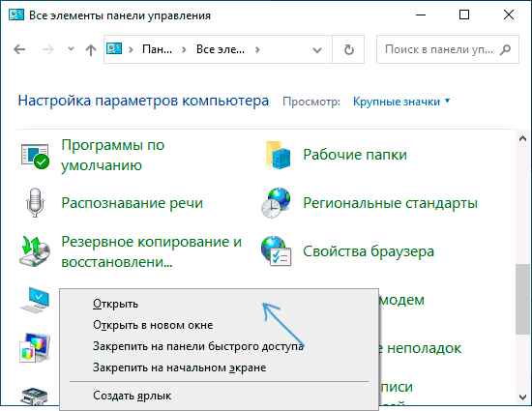Expand chevron after Все эле... breadcrumb

click(x=257, y=50)
